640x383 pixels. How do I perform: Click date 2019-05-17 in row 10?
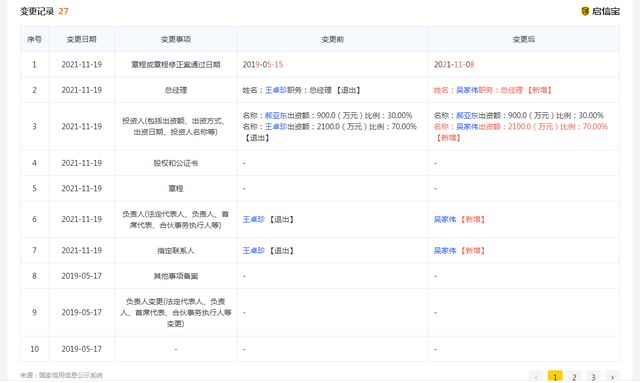pos(82,349)
